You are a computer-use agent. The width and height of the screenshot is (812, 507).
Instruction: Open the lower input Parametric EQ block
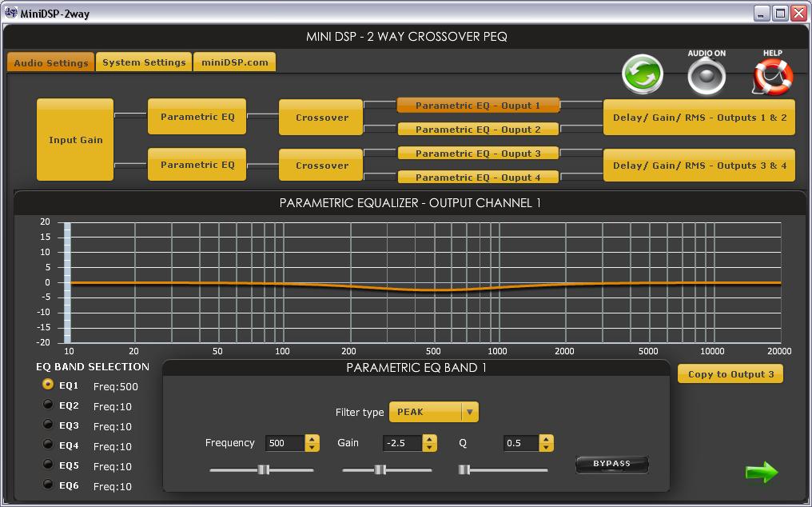[x=197, y=164]
